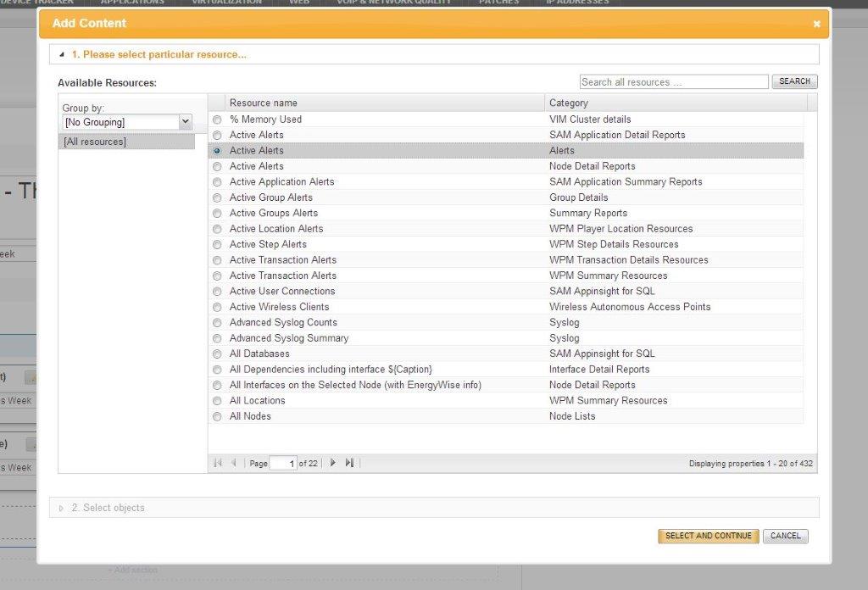868x590 pixels.
Task: Click 'All Dependencies including interface ${Caption}' row text
Action: tap(331, 369)
